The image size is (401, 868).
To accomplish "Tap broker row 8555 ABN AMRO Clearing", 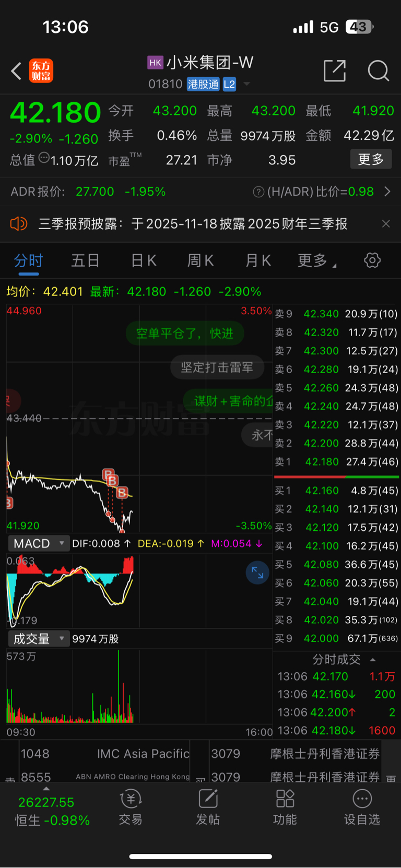I will [x=105, y=777].
